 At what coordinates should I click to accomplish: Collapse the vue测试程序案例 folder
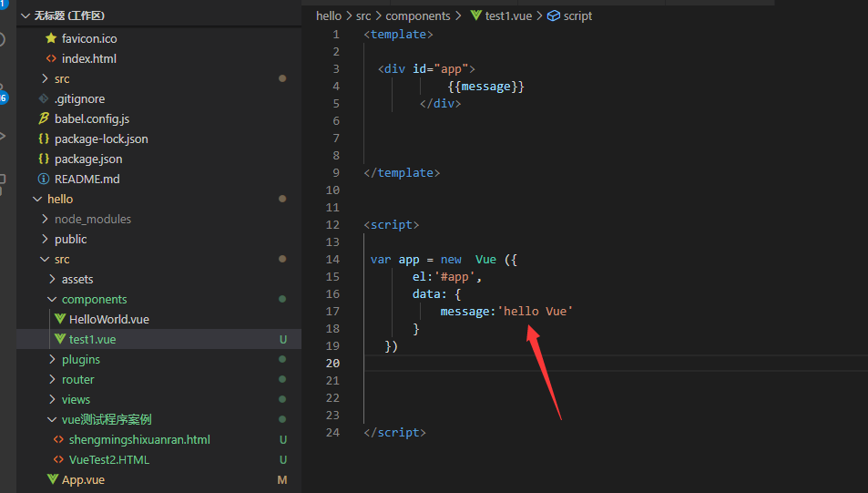point(52,419)
